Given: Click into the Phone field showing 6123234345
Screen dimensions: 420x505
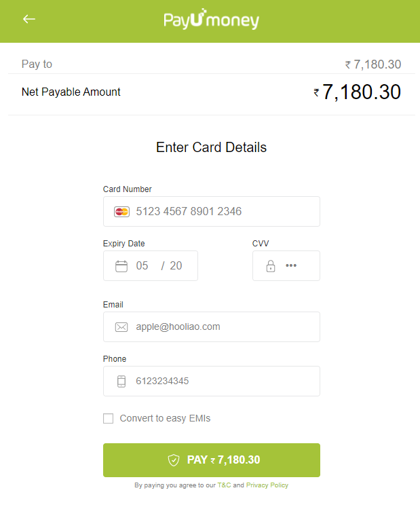Looking at the screenshot, I should (212, 381).
